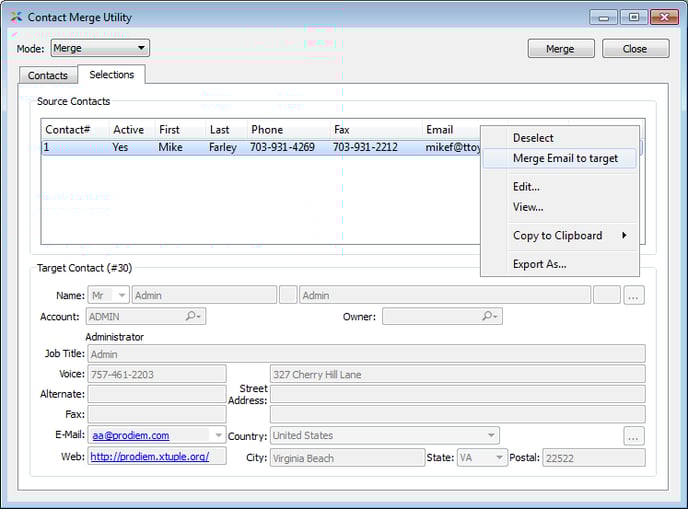This screenshot has width=688, height=509.
Task: Expand the State VA dropdown
Action: [498, 457]
